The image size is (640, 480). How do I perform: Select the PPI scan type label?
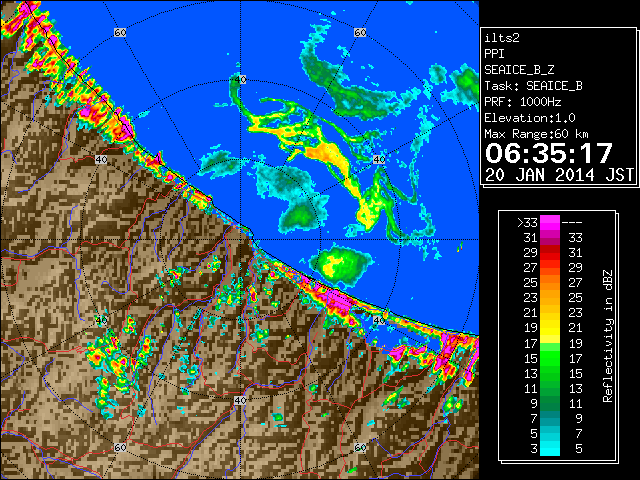click(x=494, y=54)
